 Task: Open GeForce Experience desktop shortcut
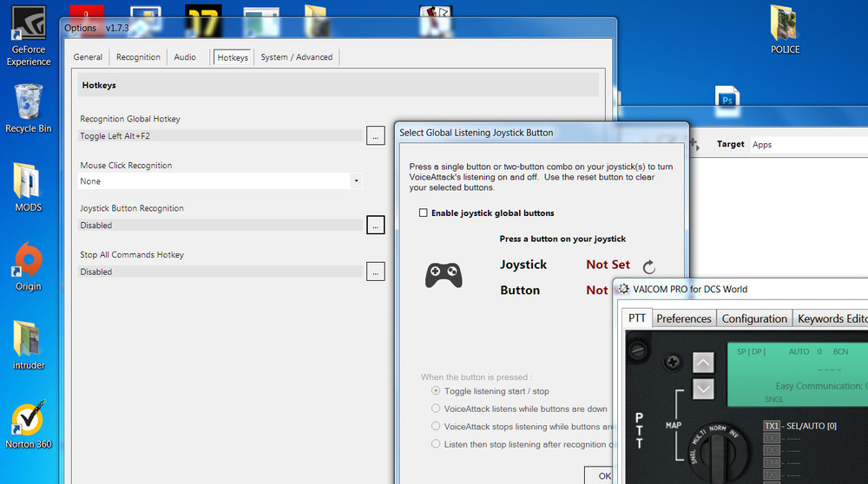[x=29, y=36]
